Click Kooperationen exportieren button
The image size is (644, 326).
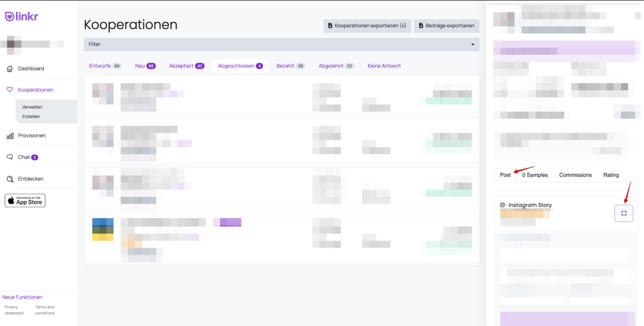click(x=367, y=26)
